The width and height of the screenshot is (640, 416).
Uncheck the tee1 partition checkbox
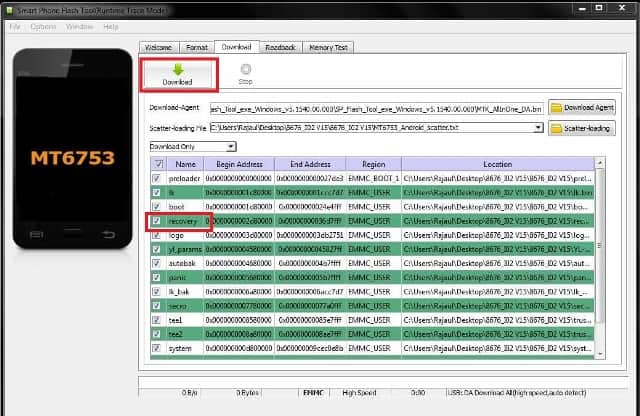pyautogui.click(x=156, y=320)
